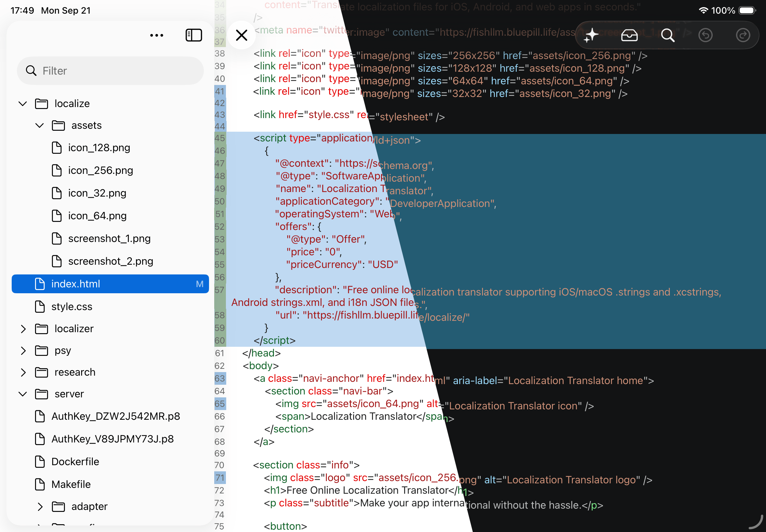Focus the Filter search field
Screen dimensions: 766x532
110,71
